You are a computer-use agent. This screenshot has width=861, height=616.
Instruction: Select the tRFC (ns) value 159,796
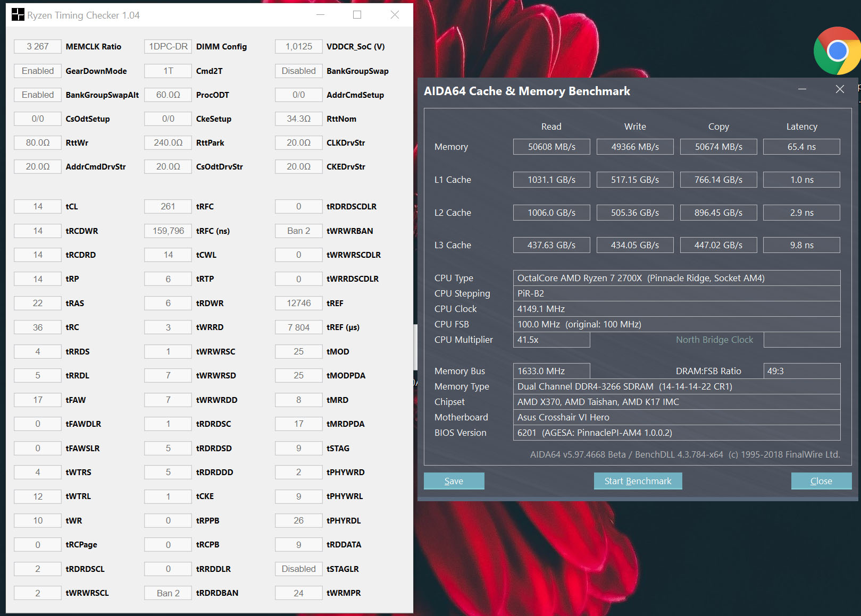(168, 231)
